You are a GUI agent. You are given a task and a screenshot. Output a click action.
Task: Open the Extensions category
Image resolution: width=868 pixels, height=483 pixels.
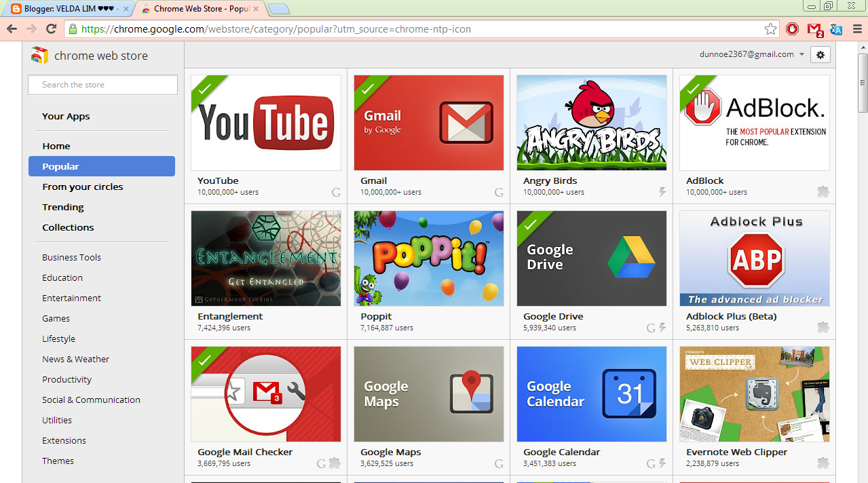coord(64,440)
